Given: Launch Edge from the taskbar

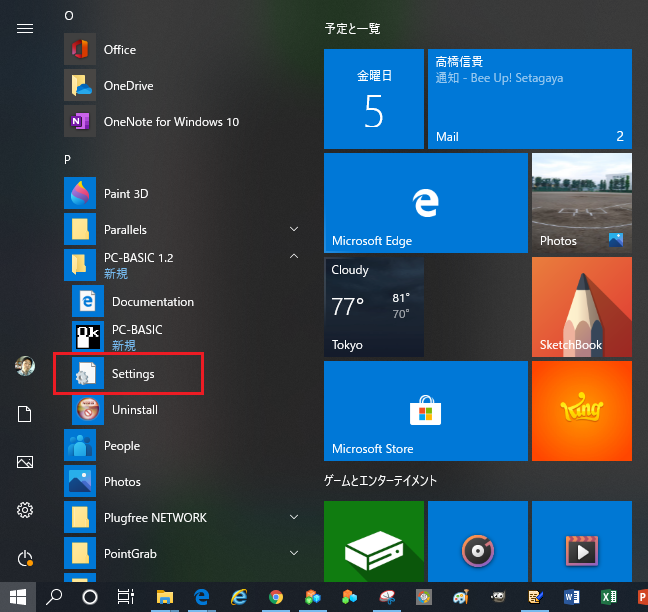Looking at the screenshot, I should (x=202, y=597).
